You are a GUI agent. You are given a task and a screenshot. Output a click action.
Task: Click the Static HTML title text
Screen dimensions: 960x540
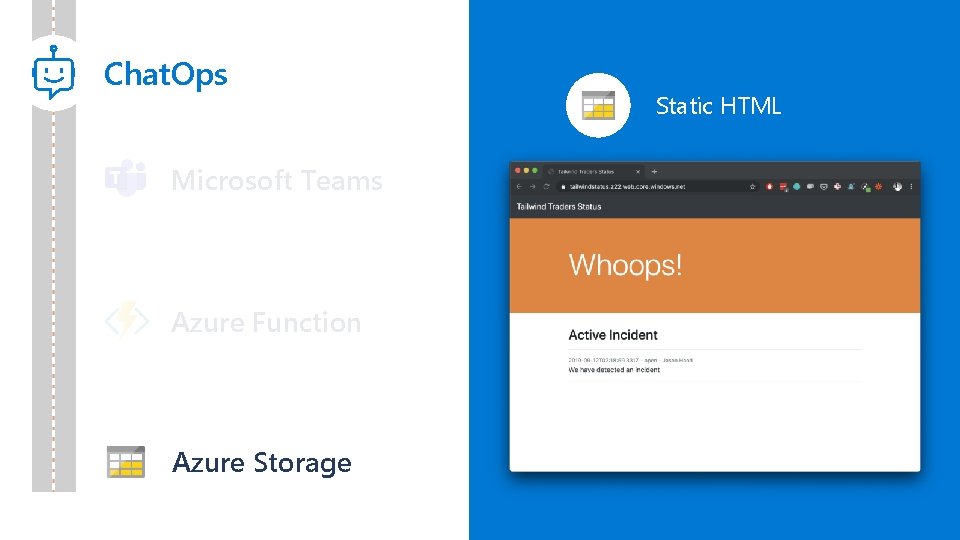(718, 106)
